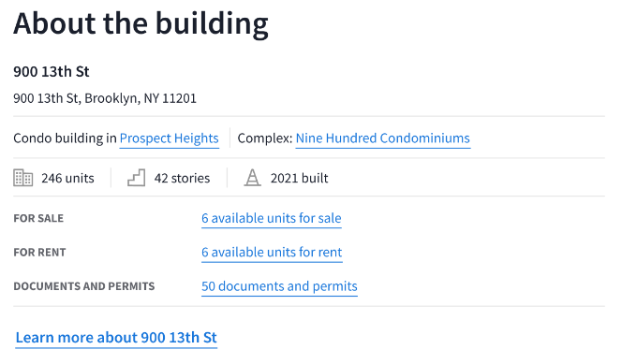Open the Nine Hundred Condominiums complex link

point(383,138)
